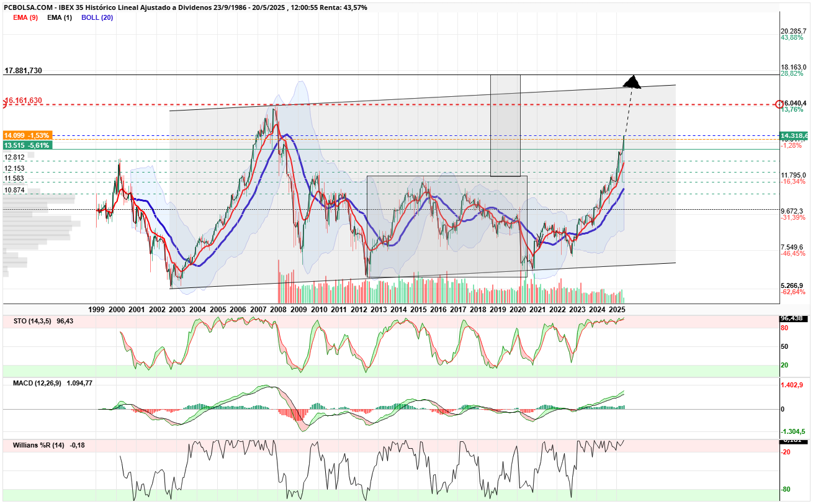Viewport: 813px width, 504px height.
Task: Click the red 16.161,630 resistance label
Action: 23,100
